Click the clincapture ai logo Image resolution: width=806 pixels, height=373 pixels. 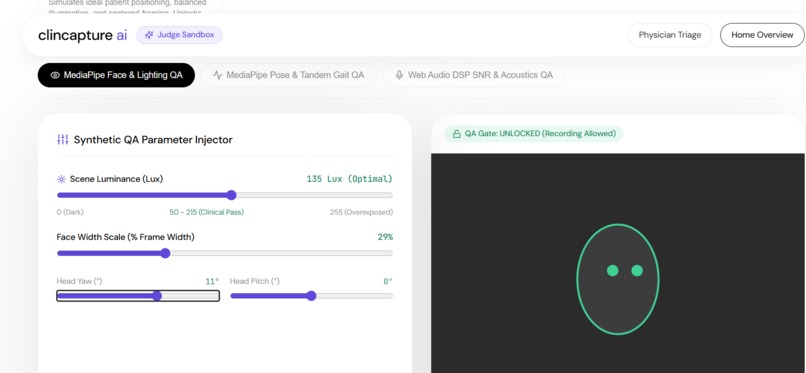82,35
